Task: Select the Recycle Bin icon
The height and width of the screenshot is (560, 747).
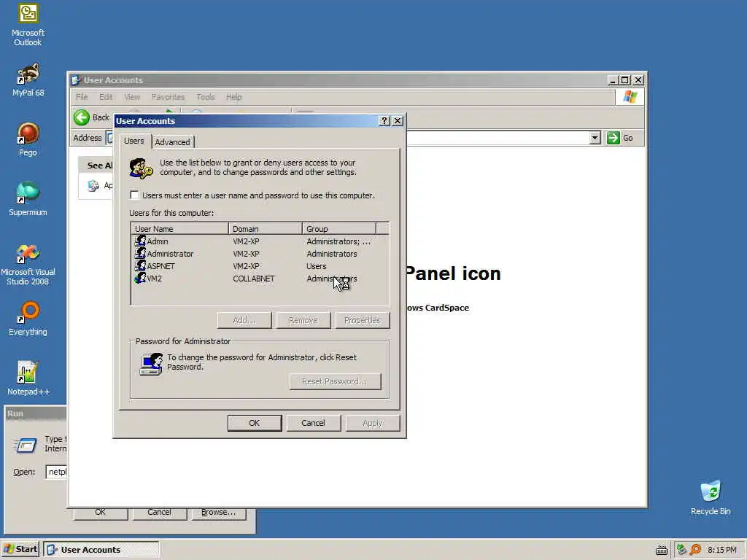Action: point(711,497)
